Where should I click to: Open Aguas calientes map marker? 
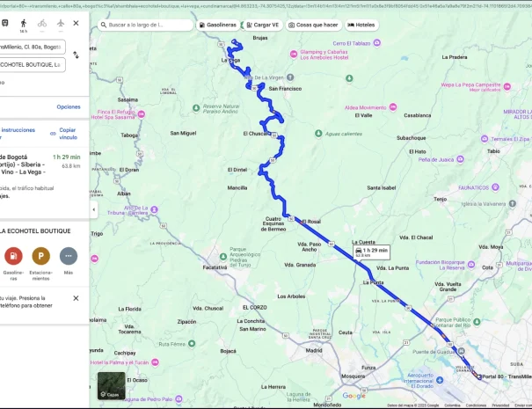[x=318, y=134]
